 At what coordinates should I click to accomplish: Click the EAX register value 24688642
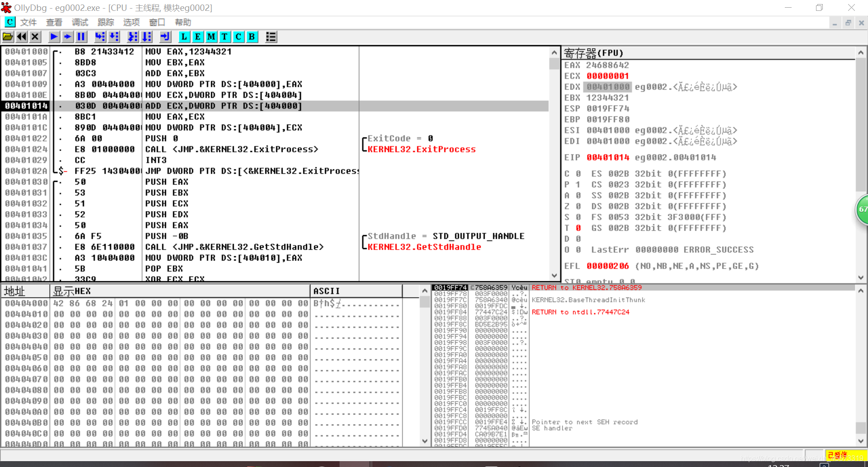[608, 65]
